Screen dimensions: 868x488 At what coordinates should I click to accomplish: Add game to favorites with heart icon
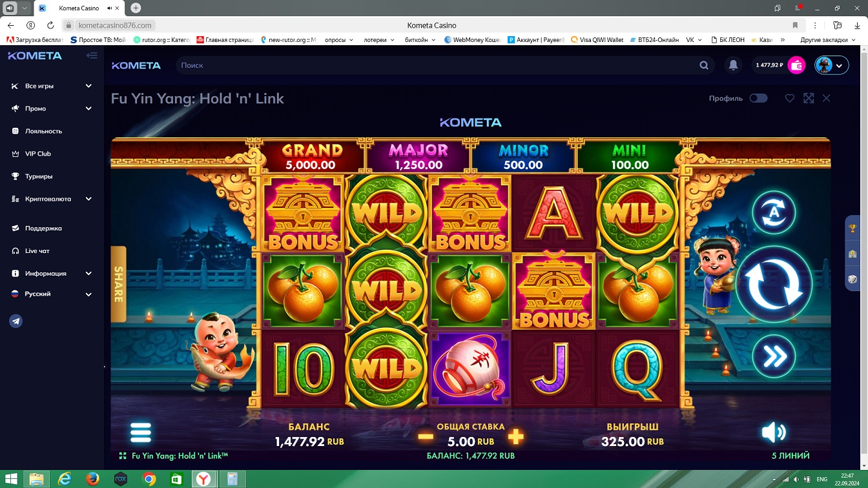pos(789,98)
